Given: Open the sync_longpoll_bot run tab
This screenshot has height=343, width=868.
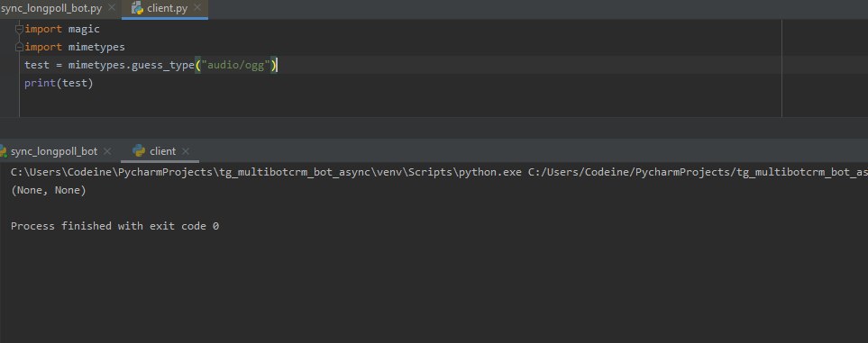Looking at the screenshot, I should [x=54, y=151].
